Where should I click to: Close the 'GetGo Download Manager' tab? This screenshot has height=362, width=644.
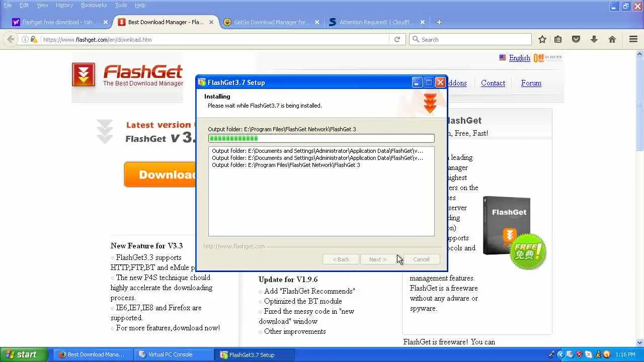tap(317, 22)
